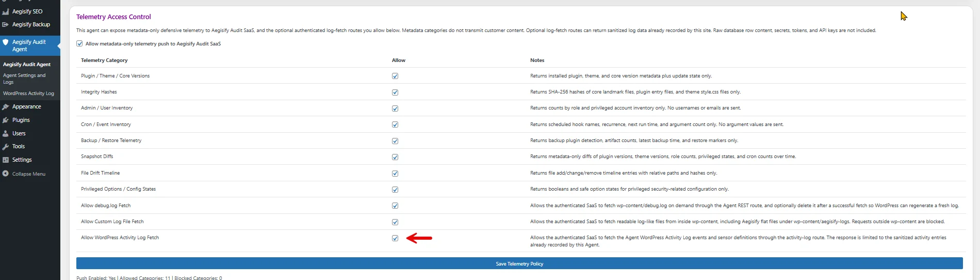The image size is (980, 280).
Task: Click Save Telemetry Policy button
Action: (519, 263)
